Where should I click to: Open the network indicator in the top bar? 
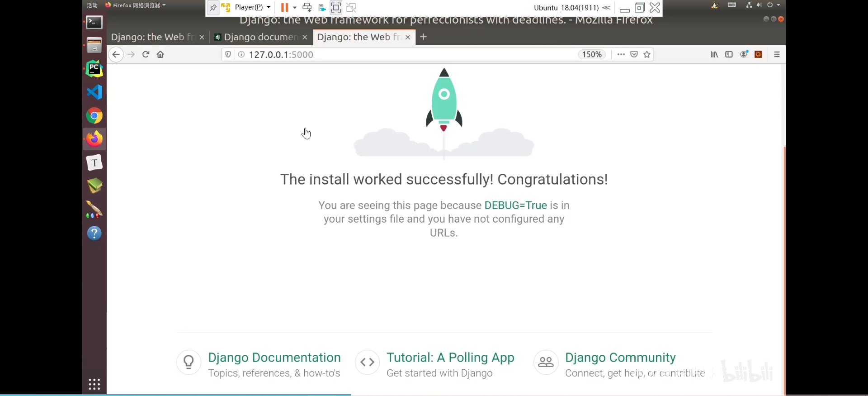(749, 5)
